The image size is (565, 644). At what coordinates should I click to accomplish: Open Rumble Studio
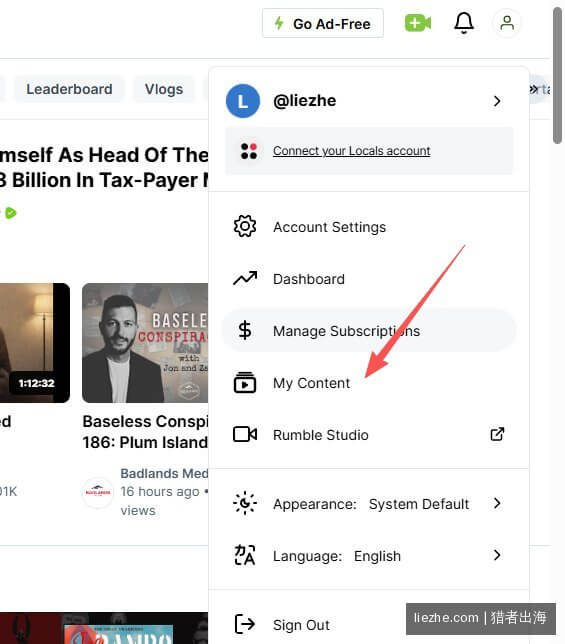tap(369, 435)
